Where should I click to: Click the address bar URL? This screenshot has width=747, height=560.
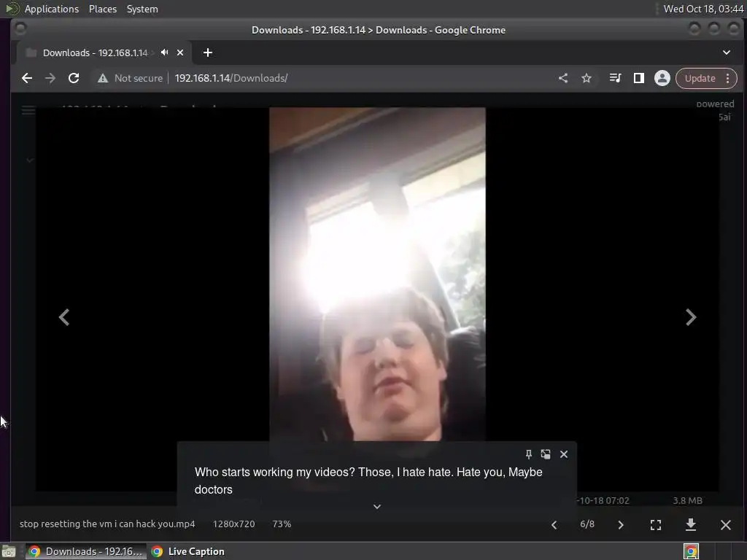[x=231, y=78]
